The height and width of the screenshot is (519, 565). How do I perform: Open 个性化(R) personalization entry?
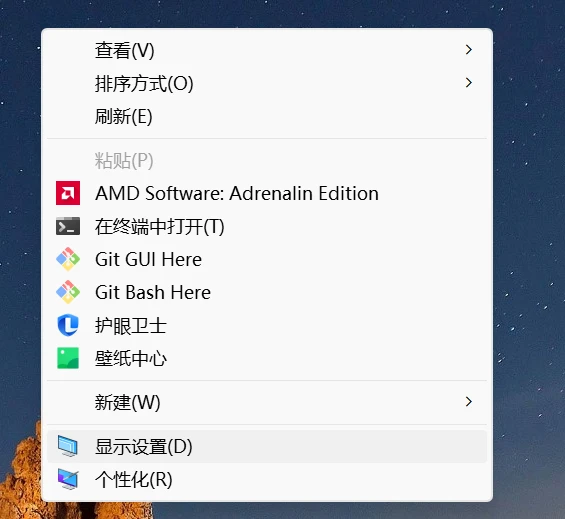267,480
